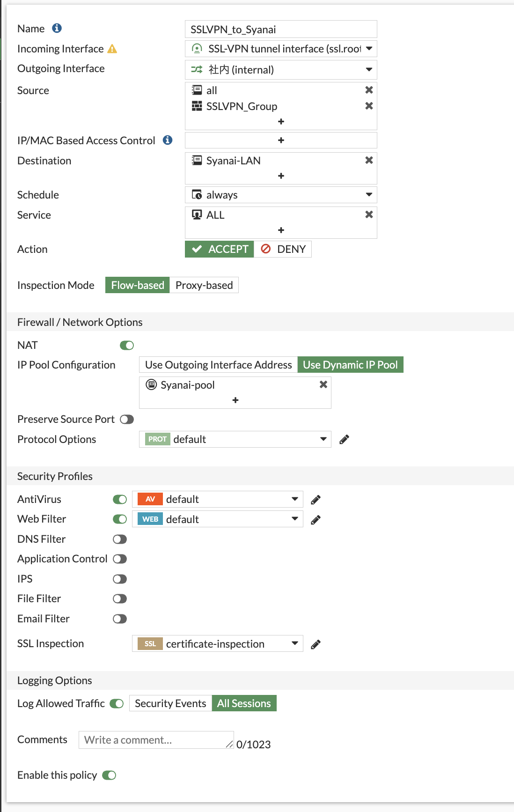This screenshot has width=514, height=812.
Task: Edit the AntiVirus profile with pencil
Action: point(316,500)
